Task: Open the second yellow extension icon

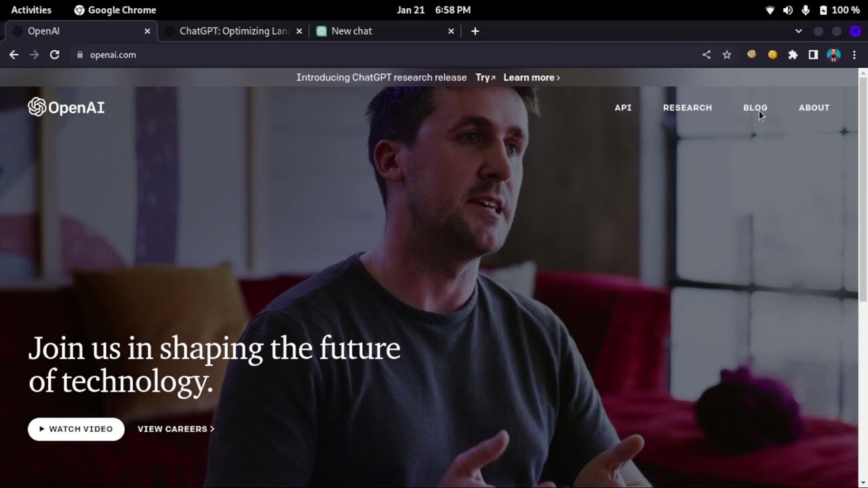Action: click(772, 55)
